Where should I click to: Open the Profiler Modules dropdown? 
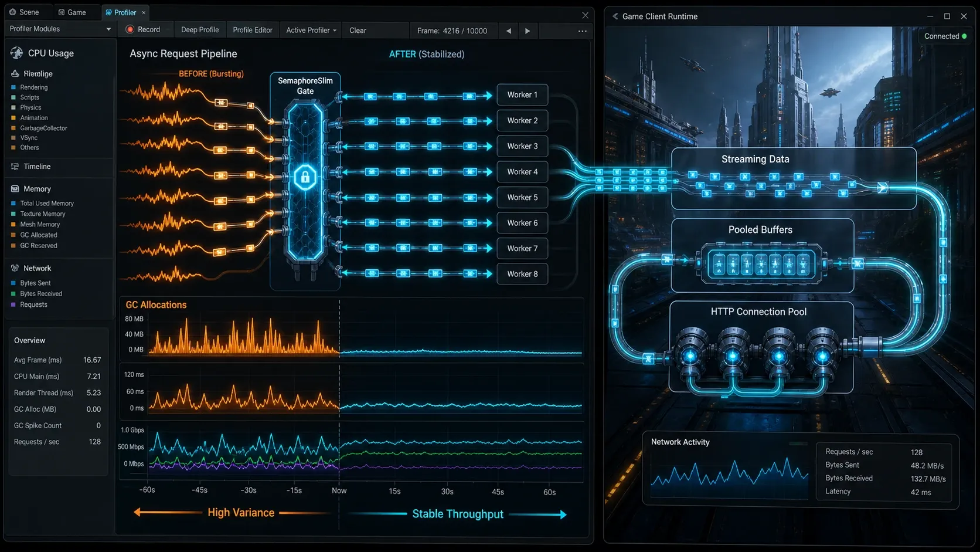pos(60,29)
